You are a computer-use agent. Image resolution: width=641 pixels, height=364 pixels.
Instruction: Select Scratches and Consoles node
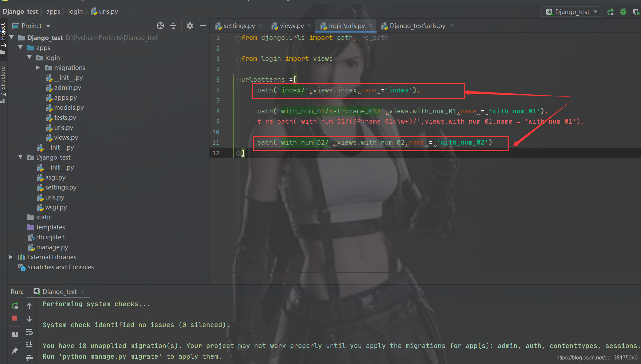[60, 267]
